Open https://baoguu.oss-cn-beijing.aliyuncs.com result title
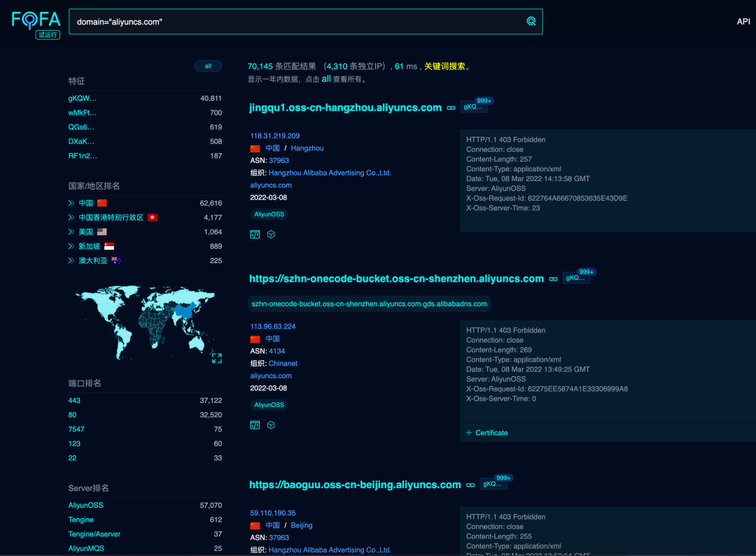The image size is (756, 556). point(355,485)
